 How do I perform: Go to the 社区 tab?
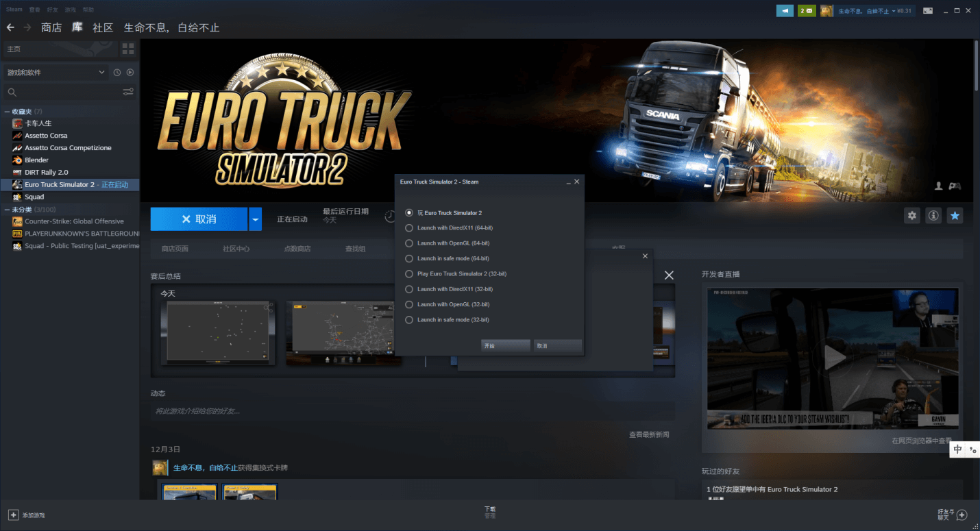click(x=103, y=27)
